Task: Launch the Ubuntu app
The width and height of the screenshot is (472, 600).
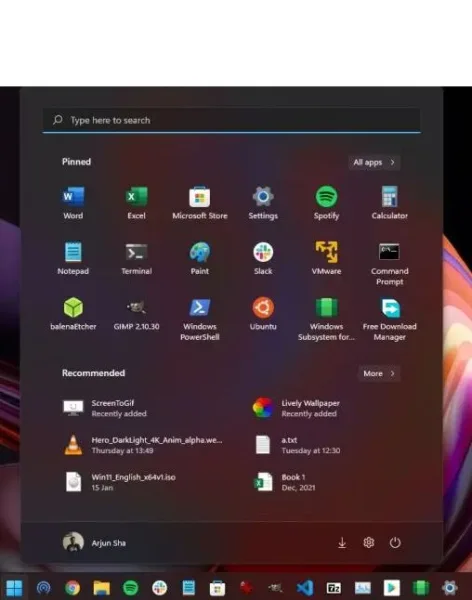Action: [x=263, y=314]
